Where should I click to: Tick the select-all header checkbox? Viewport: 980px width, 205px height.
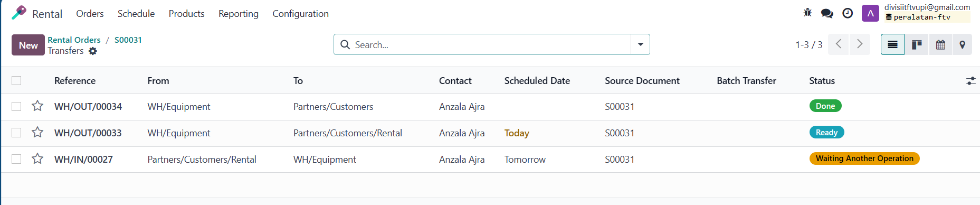click(16, 80)
